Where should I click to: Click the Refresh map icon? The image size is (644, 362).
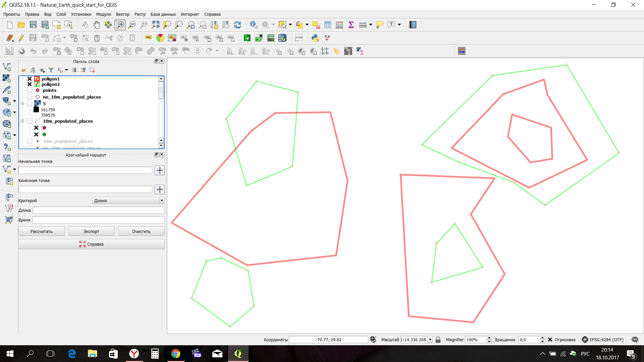[x=237, y=24]
